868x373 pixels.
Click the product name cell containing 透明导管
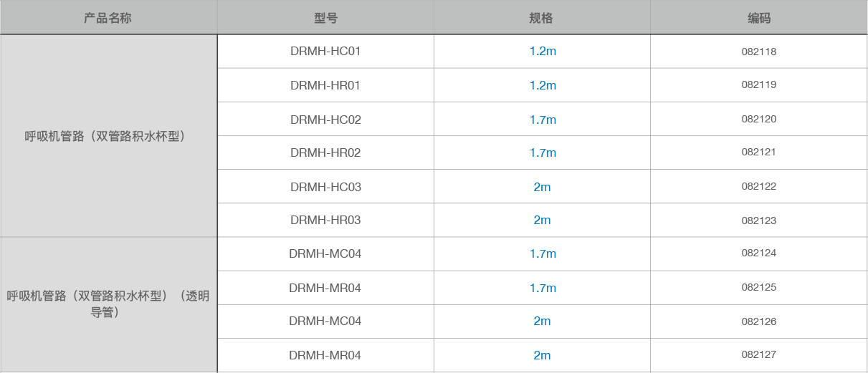108,304
